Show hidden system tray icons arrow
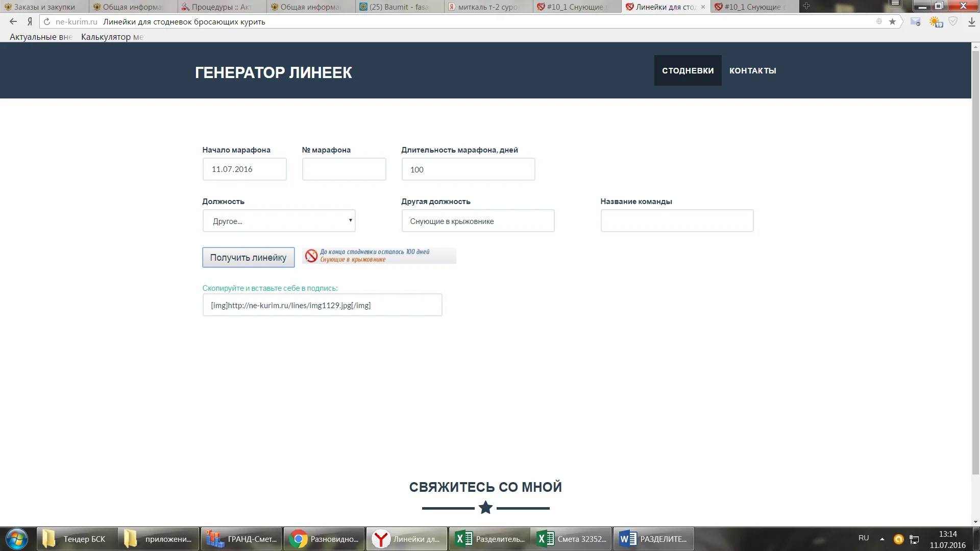This screenshot has width=980, height=551. tap(882, 539)
